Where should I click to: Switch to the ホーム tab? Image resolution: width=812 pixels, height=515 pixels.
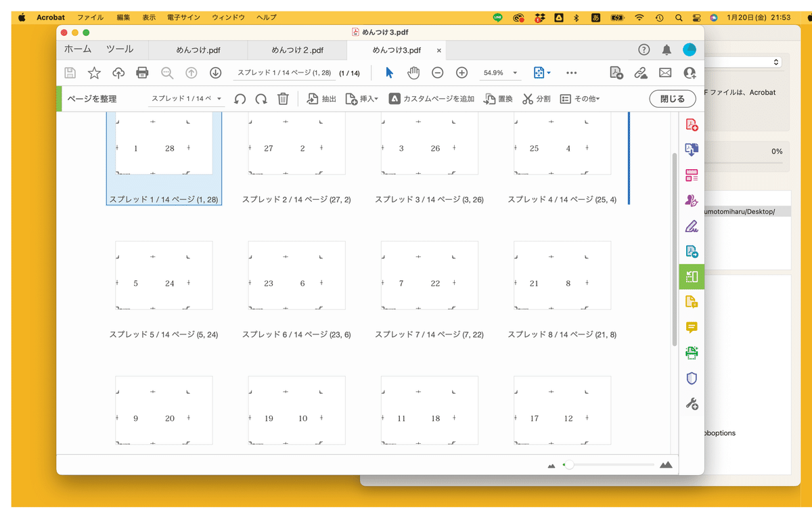pyautogui.click(x=78, y=49)
